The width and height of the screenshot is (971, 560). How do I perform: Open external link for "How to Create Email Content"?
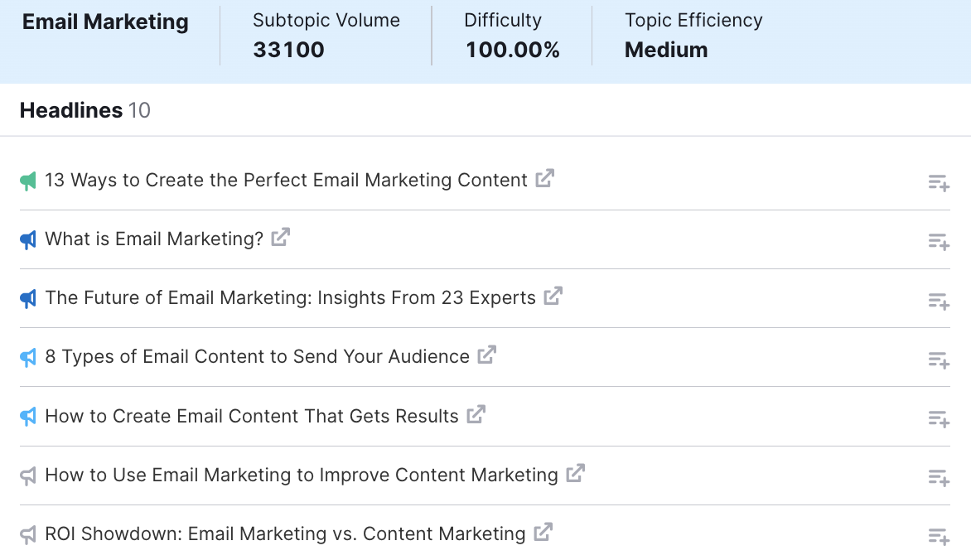pyautogui.click(x=476, y=414)
